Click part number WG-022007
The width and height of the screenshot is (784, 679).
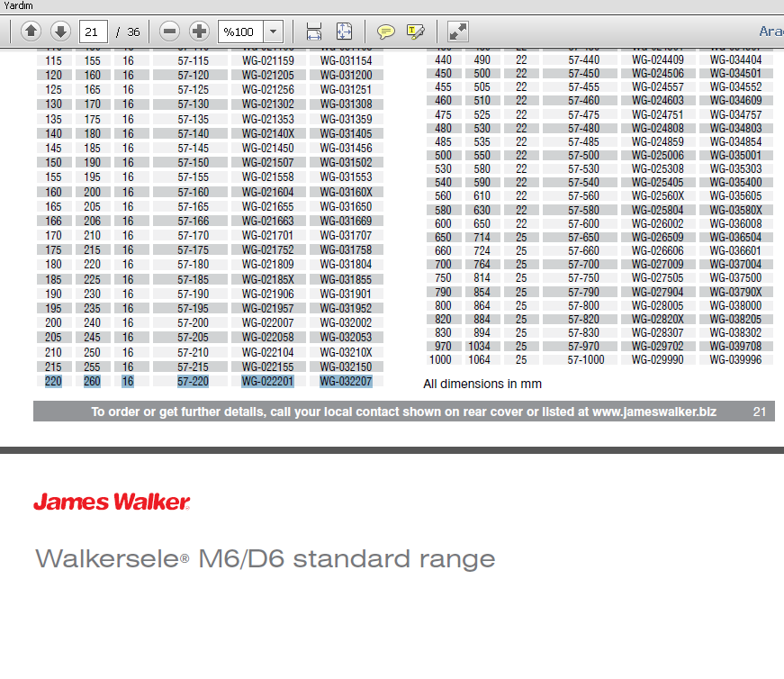coord(268,322)
